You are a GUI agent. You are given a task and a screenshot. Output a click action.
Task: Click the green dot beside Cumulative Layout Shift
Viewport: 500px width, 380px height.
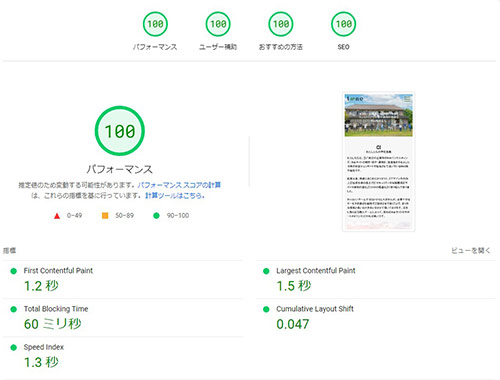266,309
